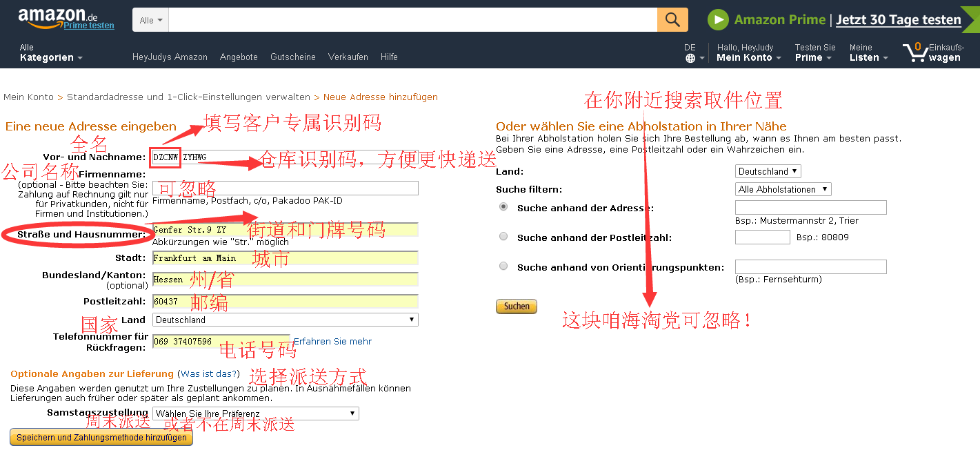Image resolution: width=980 pixels, height=457 pixels.
Task: Select 'Suche anhand der Adresse' radio button
Action: point(503,206)
